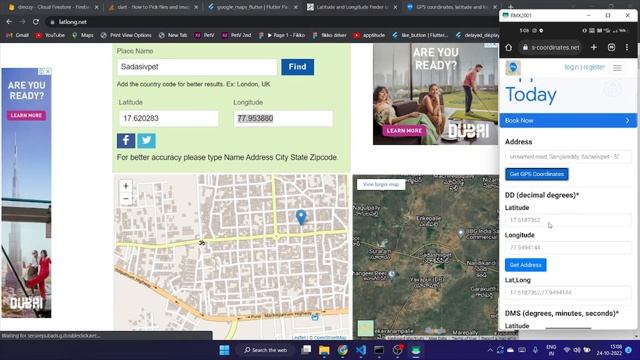
Task: Open Visual Studio Code from the taskbar
Action: coord(361,350)
